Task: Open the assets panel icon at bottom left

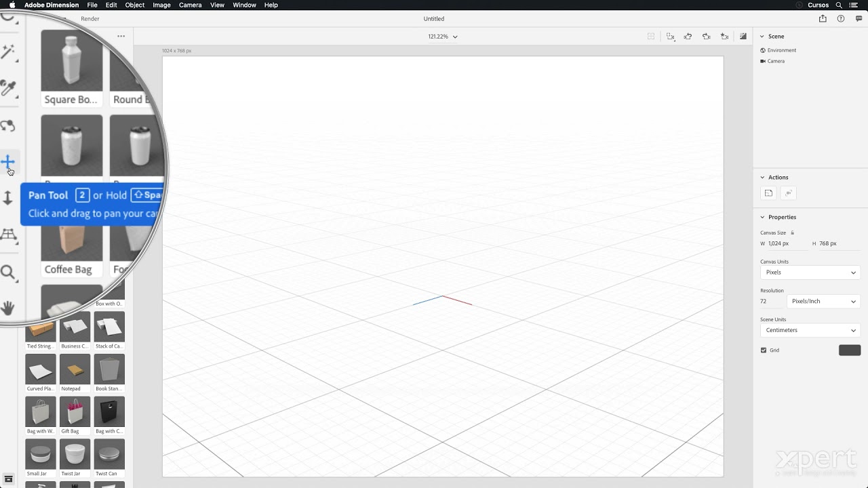Action: pos(8,479)
